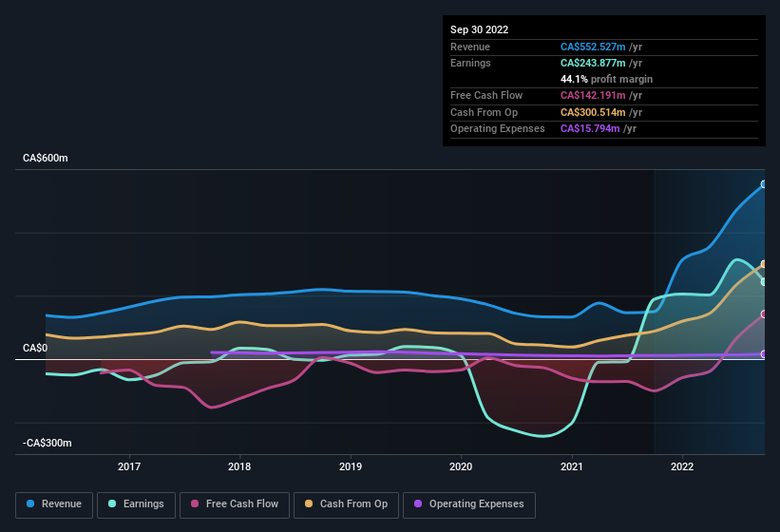Select the Operating Expenses endpoint marker
This screenshot has width=780, height=532.
[764, 354]
